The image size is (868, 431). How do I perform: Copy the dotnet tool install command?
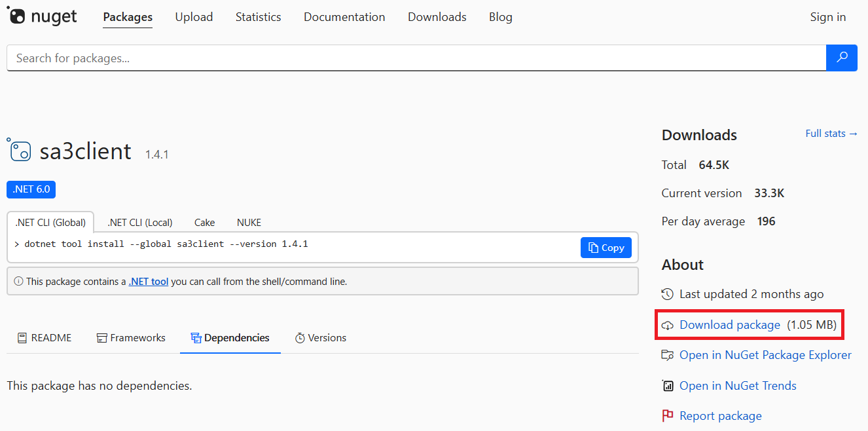tap(606, 248)
